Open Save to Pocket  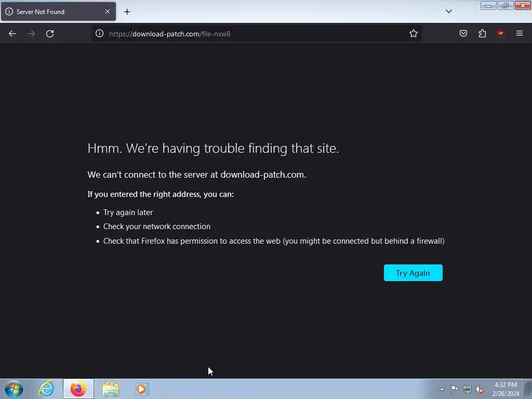(x=463, y=34)
